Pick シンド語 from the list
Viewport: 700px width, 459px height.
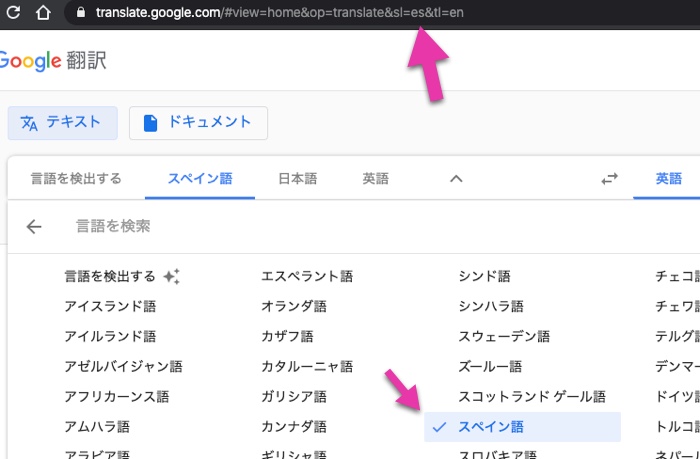tap(484, 276)
